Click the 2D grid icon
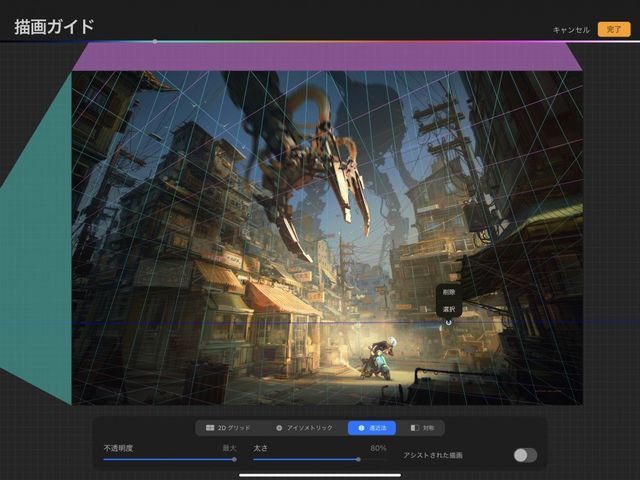This screenshot has width=640, height=480. click(x=210, y=428)
